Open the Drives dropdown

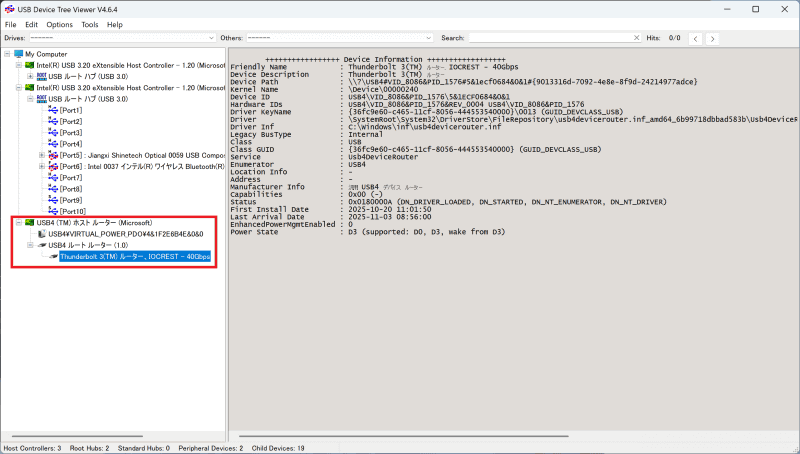122,38
